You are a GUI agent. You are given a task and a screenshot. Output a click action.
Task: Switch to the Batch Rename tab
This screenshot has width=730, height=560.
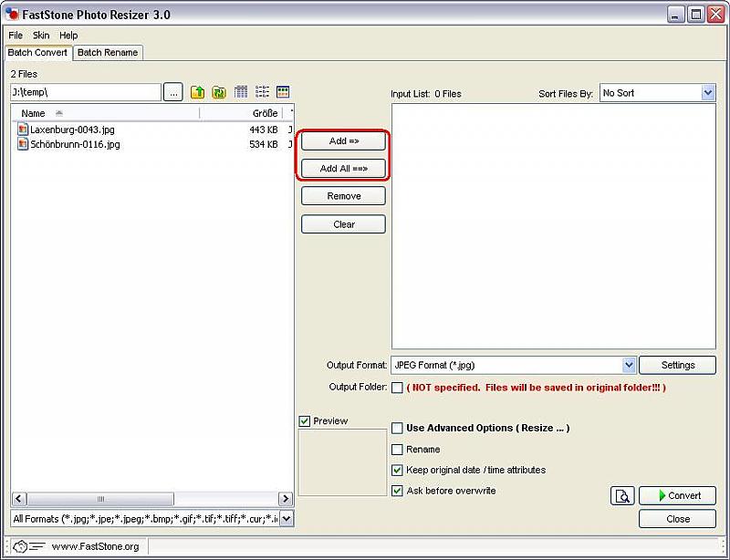point(108,53)
